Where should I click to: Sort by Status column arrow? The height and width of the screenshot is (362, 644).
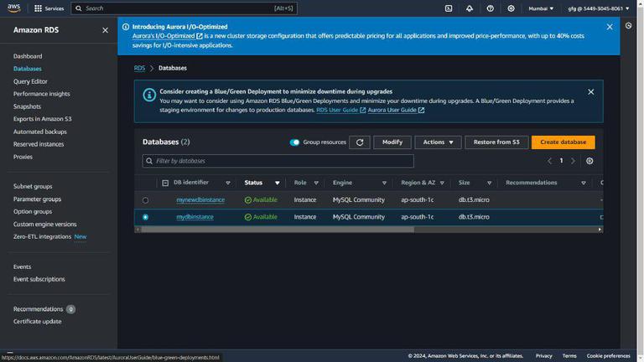pyautogui.click(x=278, y=183)
